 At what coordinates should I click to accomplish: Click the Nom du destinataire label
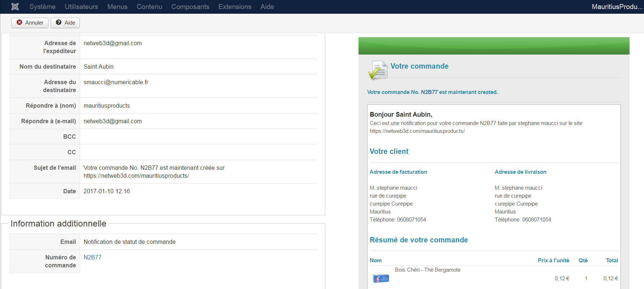(x=48, y=66)
